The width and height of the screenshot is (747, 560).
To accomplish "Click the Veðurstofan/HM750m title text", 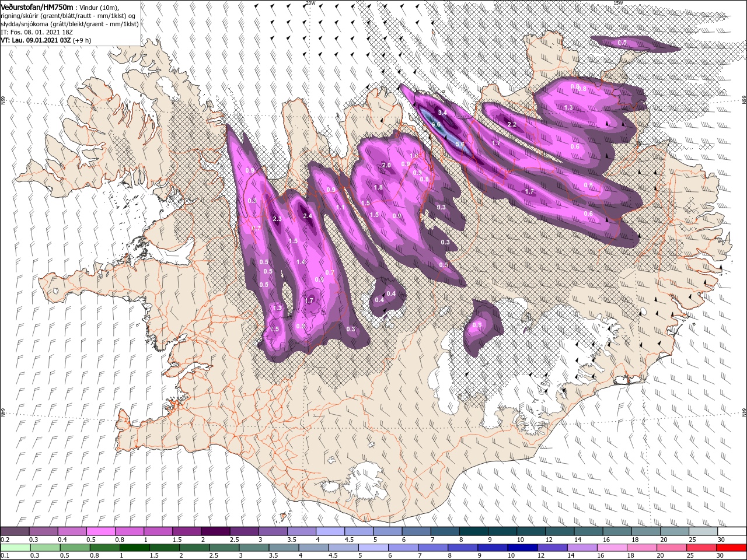I will pyautogui.click(x=37, y=6).
